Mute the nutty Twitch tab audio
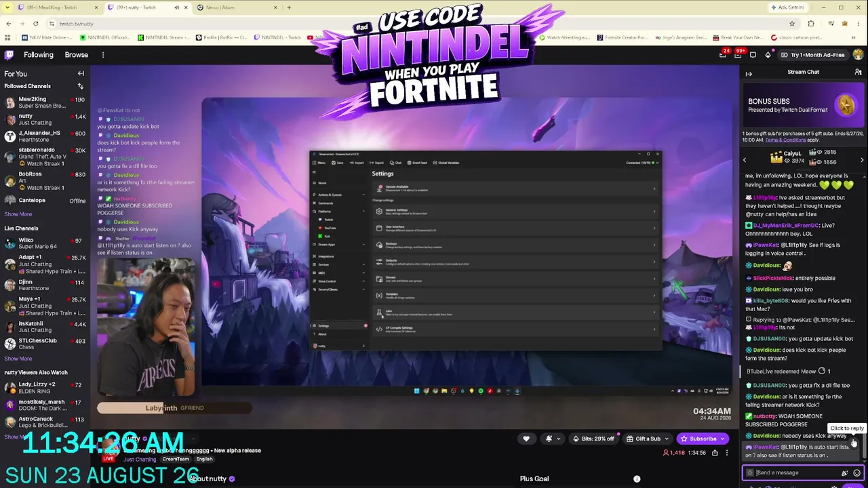The height and width of the screenshot is (488, 868). pos(176,7)
